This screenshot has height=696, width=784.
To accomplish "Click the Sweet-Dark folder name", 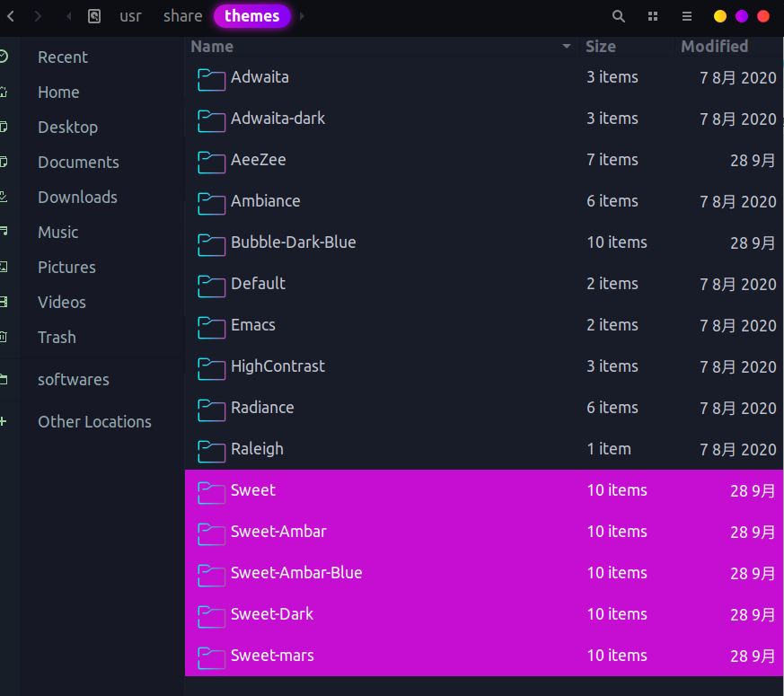I will (272, 614).
